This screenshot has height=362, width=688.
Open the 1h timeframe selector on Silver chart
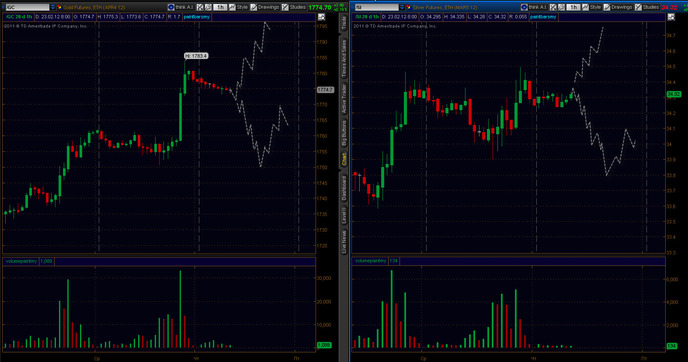point(573,7)
